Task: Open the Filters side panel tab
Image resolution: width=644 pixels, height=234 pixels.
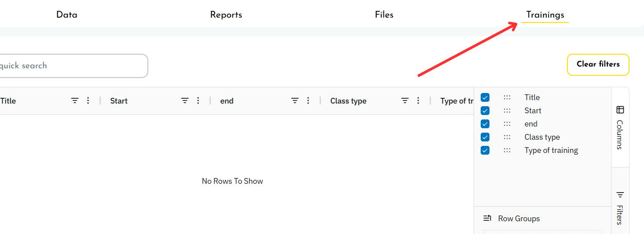Action: click(x=620, y=207)
